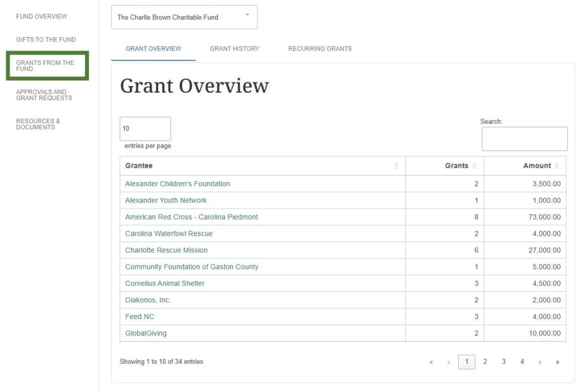The height and width of the screenshot is (392, 588).
Task: Select Grants from the Fund sidebar item
Action: pyautogui.click(x=47, y=66)
